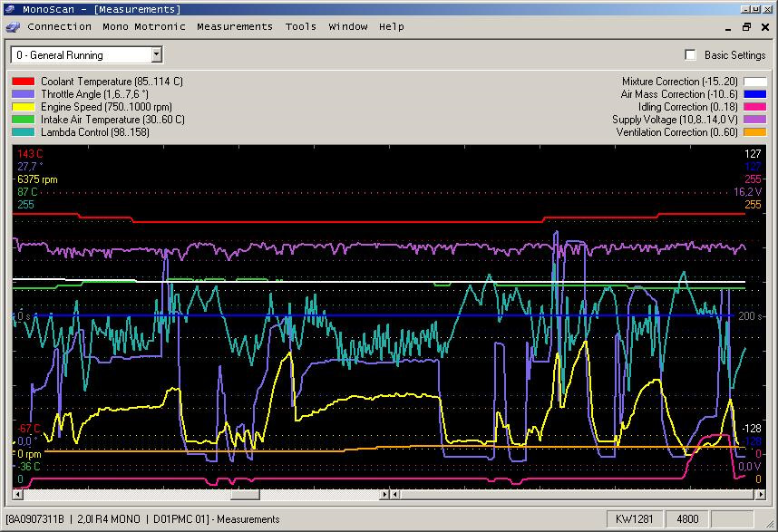The image size is (778, 532).
Task: Click the red Coolant Temperature swatch
Action: [24, 82]
